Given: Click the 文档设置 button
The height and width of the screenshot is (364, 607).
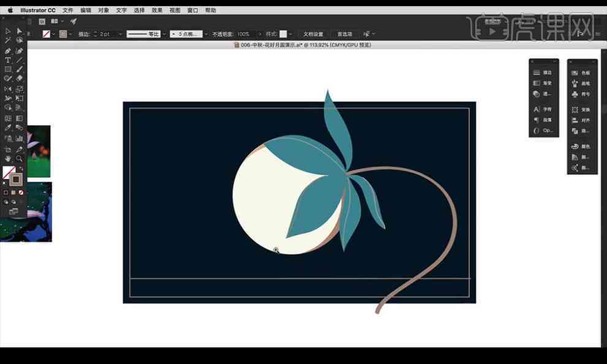Looking at the screenshot, I should pos(313,34).
